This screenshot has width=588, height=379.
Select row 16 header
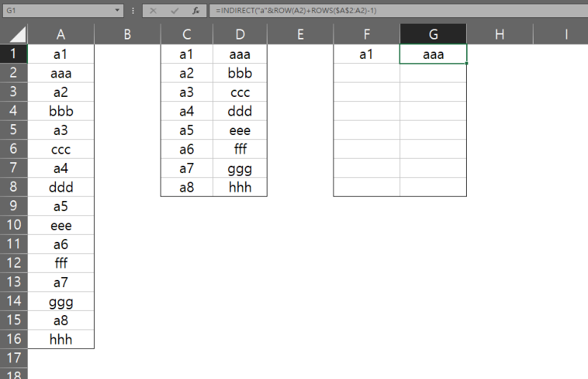tap(14, 340)
